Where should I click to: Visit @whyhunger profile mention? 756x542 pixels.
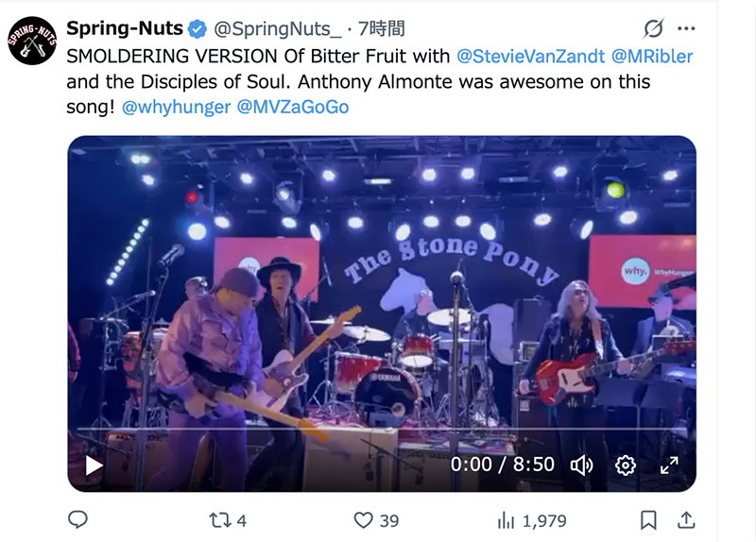(177, 107)
